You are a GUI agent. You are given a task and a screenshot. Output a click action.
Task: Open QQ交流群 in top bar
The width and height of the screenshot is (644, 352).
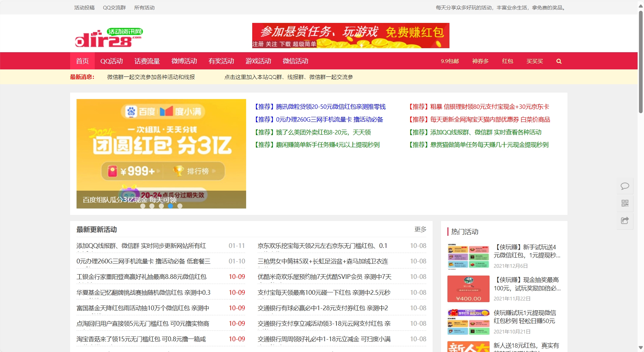pyautogui.click(x=114, y=7)
